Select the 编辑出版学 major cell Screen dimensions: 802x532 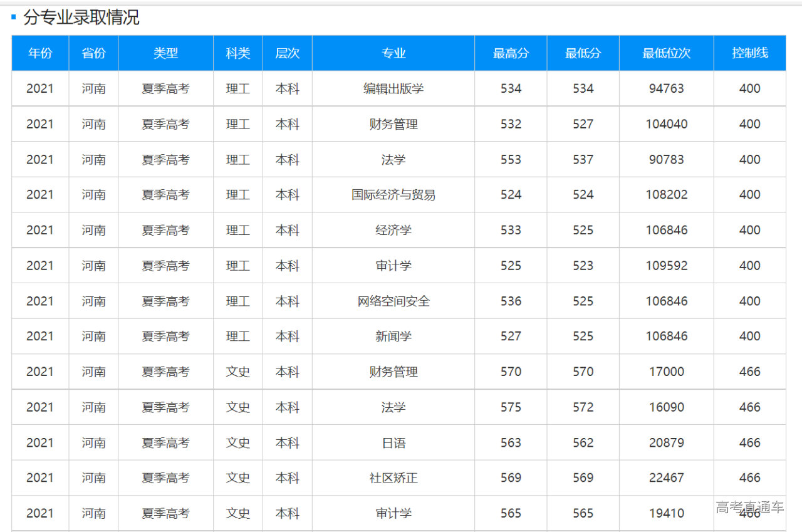point(393,89)
